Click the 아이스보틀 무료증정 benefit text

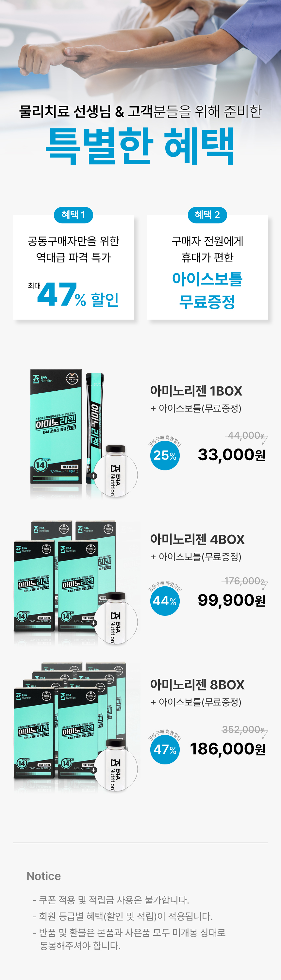(207, 290)
